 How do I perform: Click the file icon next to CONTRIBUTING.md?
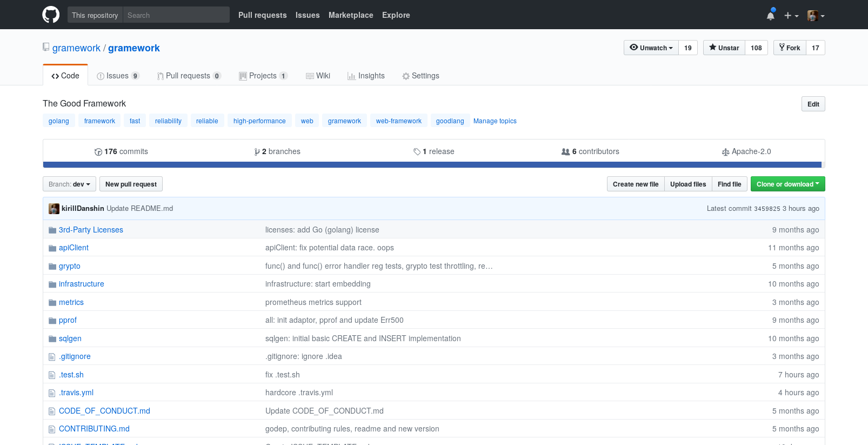[52, 429]
